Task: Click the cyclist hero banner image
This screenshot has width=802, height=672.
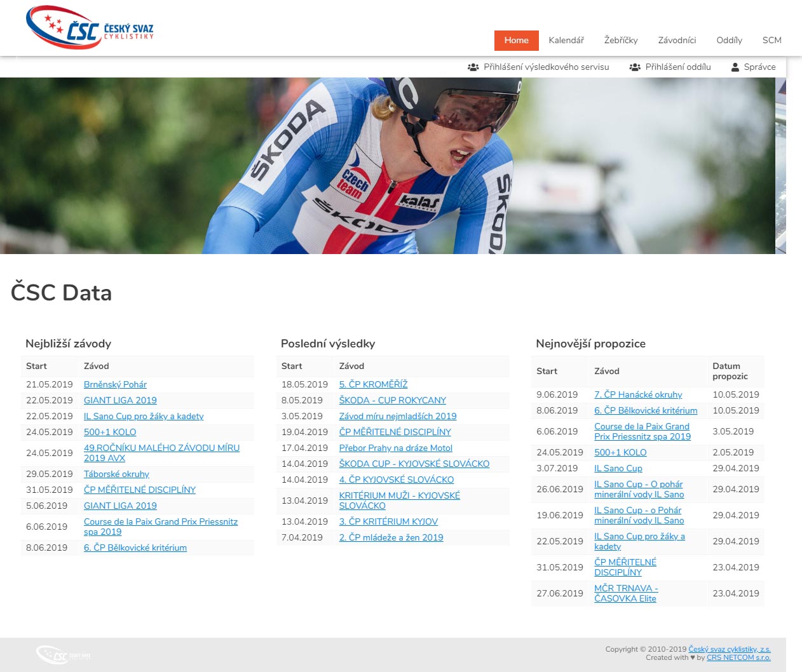Action: coord(388,166)
